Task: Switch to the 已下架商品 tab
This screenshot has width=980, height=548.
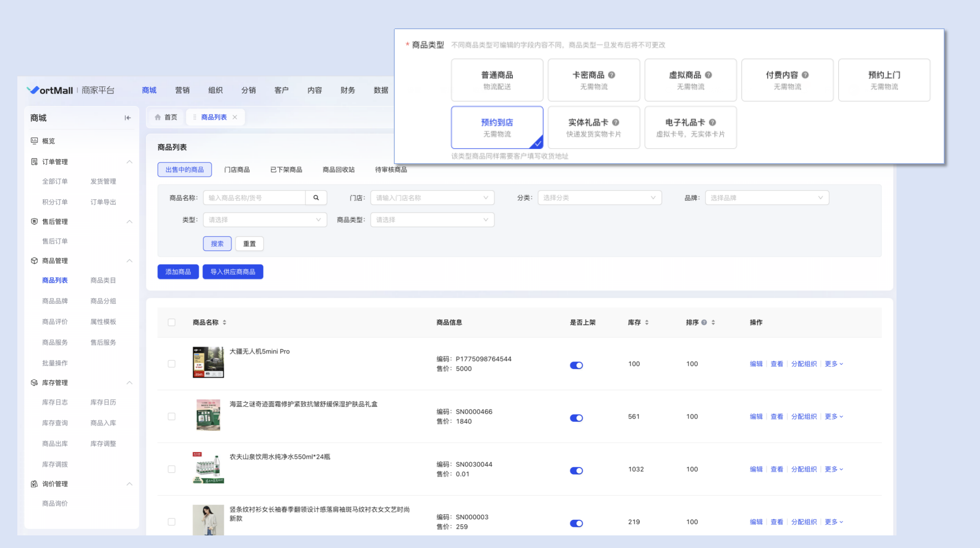Action: pos(286,170)
